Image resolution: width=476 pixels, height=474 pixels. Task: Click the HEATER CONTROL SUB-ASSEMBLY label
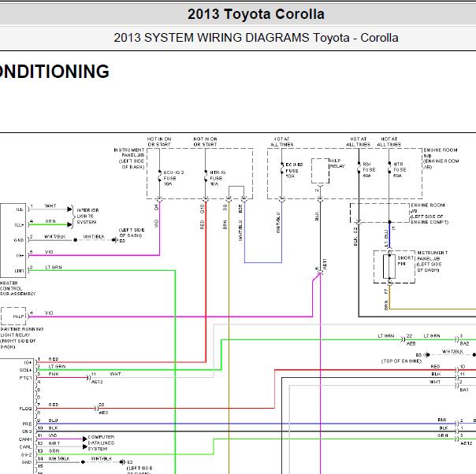17,288
